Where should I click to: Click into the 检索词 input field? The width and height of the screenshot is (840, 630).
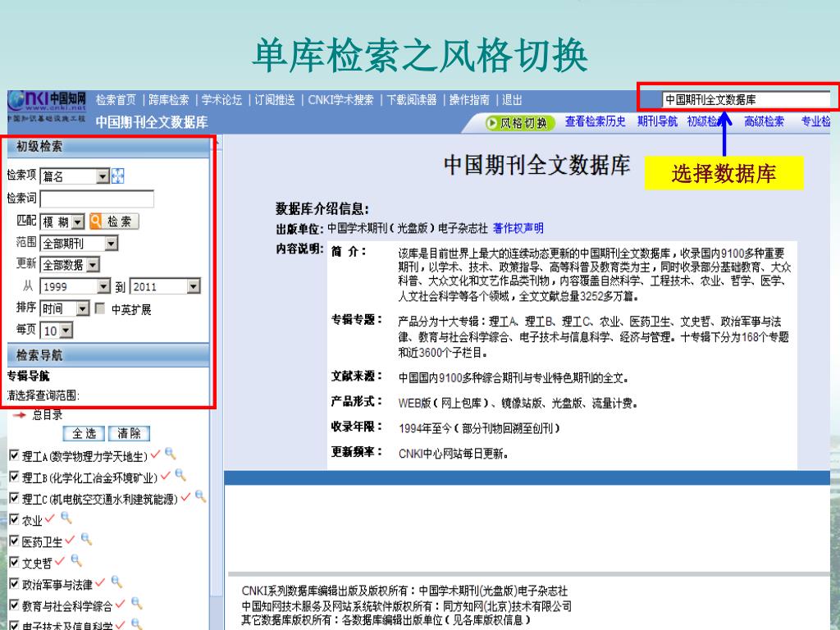(x=97, y=199)
